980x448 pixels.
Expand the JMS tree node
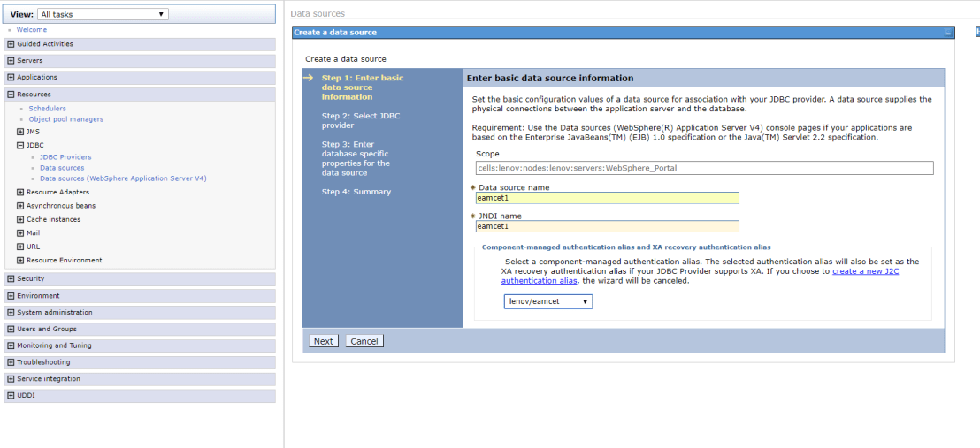20,132
